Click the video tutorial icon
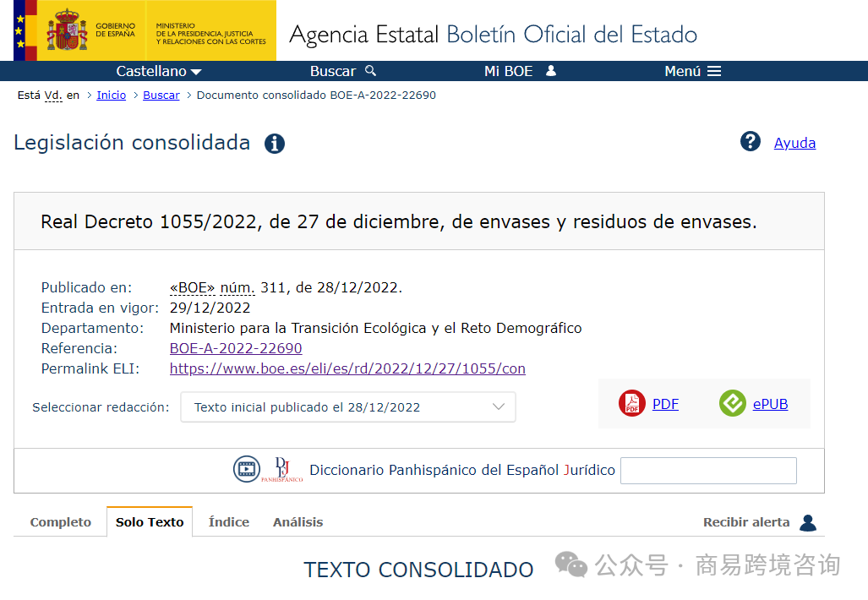The height and width of the screenshot is (600, 868). (x=246, y=469)
